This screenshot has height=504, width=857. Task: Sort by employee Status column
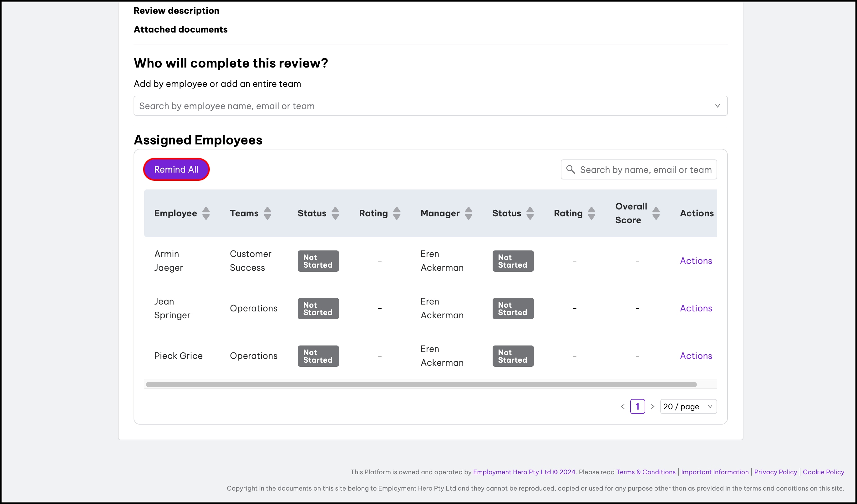tap(335, 213)
